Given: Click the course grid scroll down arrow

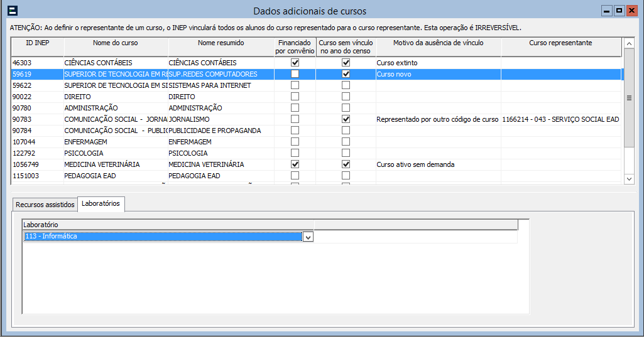Looking at the screenshot, I should (629, 179).
